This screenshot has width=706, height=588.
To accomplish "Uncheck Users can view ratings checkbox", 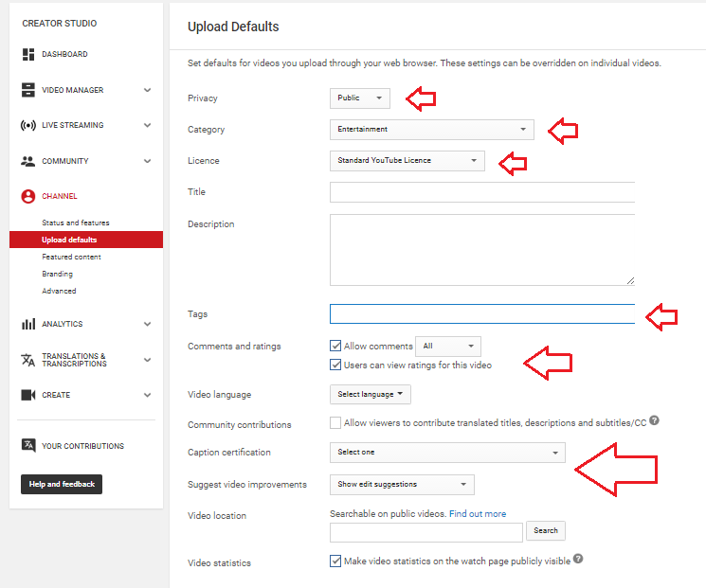I will coord(335,365).
